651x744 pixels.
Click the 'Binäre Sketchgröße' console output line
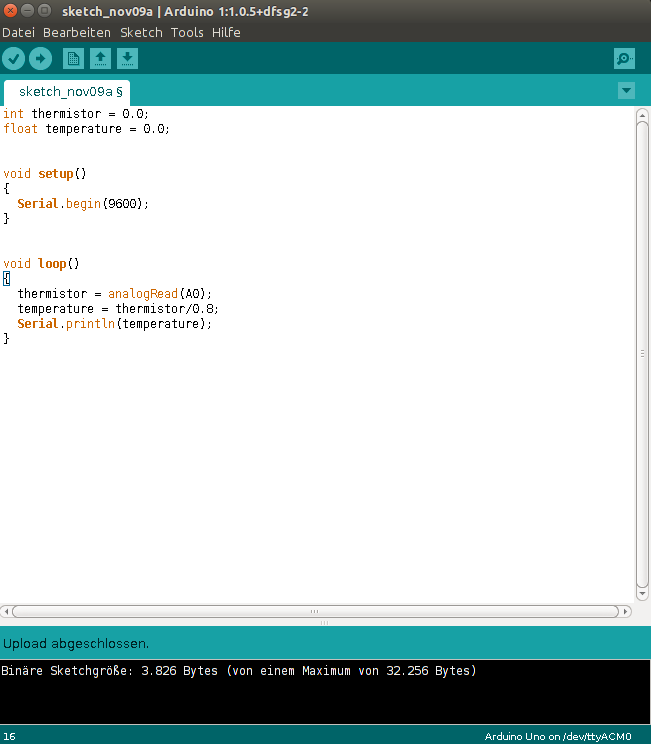tap(239, 671)
